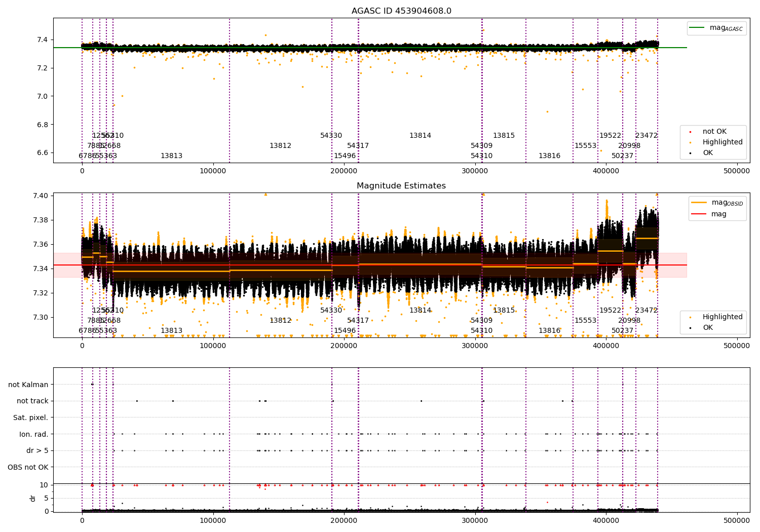This screenshot has width=760, height=532.
Task: Click obsid label 13814 in Magnitude Estimates plot
Action: [x=421, y=311]
